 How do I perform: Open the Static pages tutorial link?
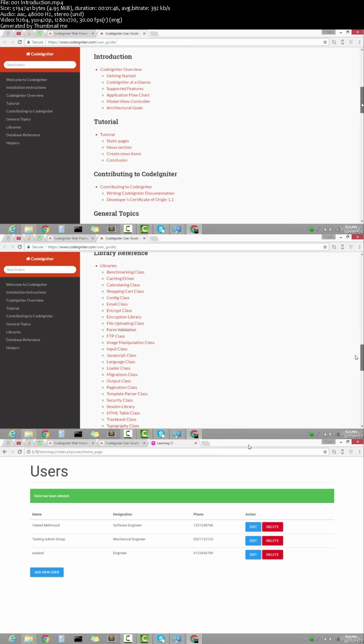pos(118,141)
